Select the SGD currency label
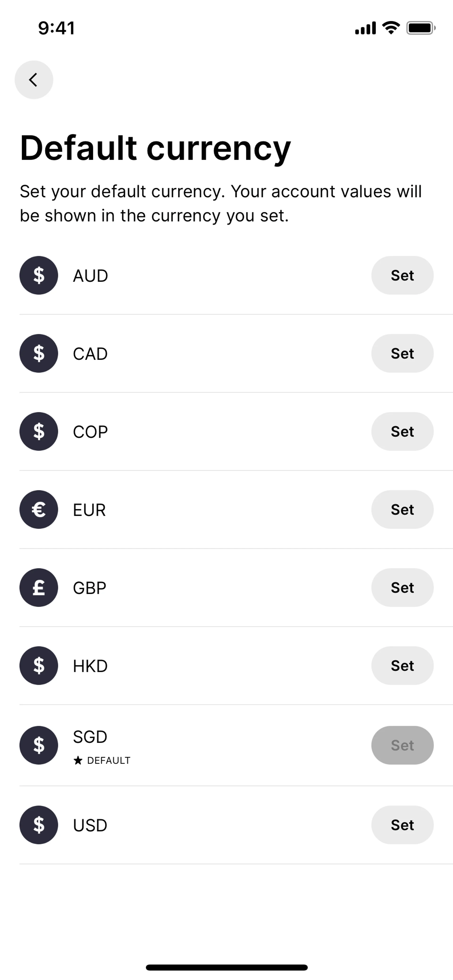The height and width of the screenshot is (980, 453). (90, 737)
